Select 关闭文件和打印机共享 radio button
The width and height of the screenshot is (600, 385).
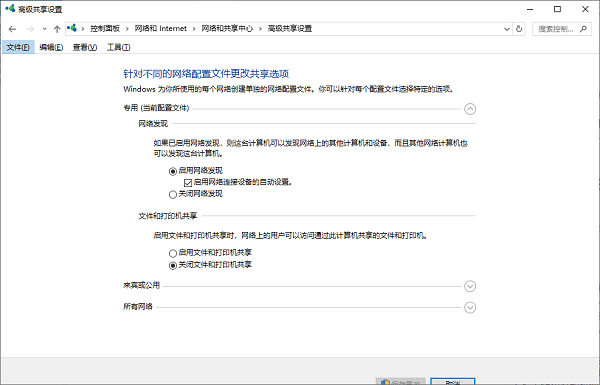(173, 265)
